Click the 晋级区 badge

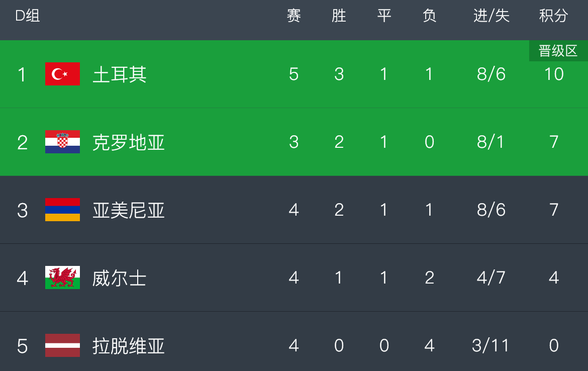click(558, 51)
